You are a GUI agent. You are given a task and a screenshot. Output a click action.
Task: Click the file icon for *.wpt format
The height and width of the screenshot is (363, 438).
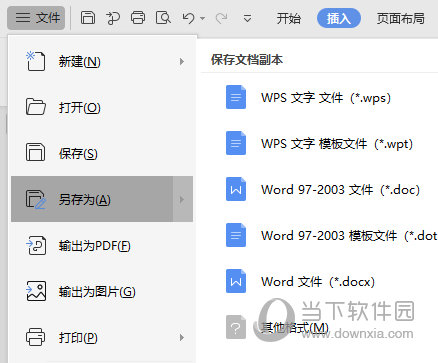click(236, 143)
